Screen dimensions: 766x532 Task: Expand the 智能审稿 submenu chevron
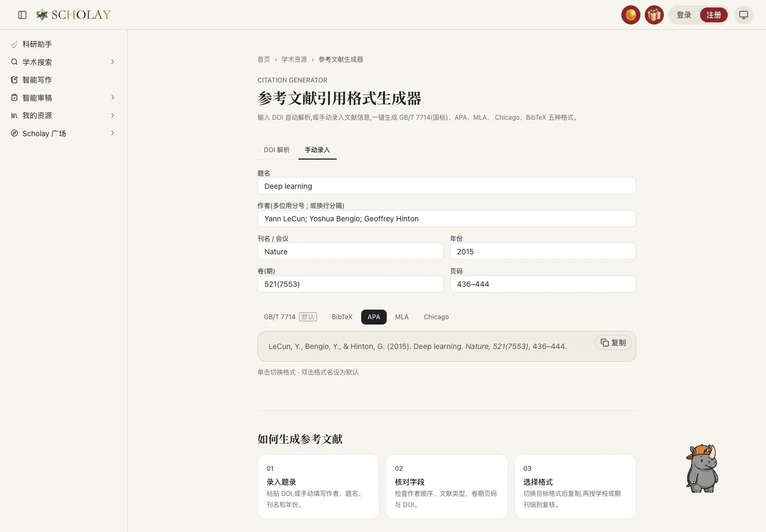point(113,97)
